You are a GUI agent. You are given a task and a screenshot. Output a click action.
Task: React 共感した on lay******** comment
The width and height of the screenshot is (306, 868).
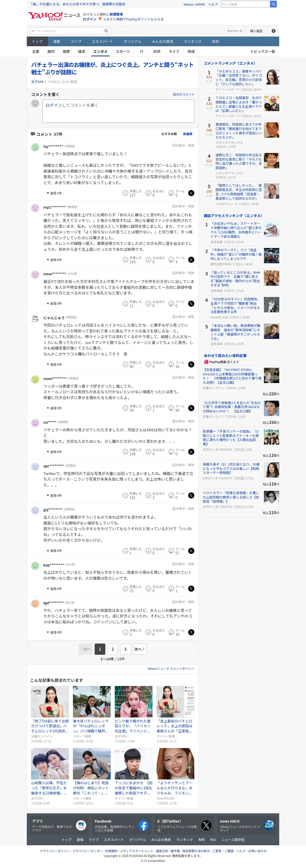click(132, 193)
